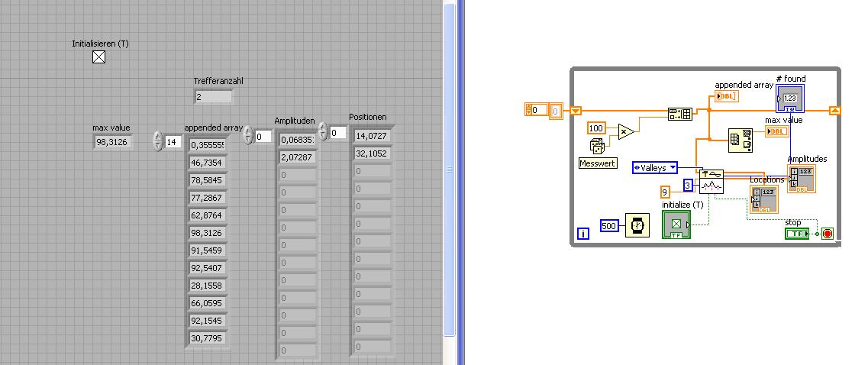
Task: Toggle the Initialisieren (T) checkbox
Action: [98, 57]
